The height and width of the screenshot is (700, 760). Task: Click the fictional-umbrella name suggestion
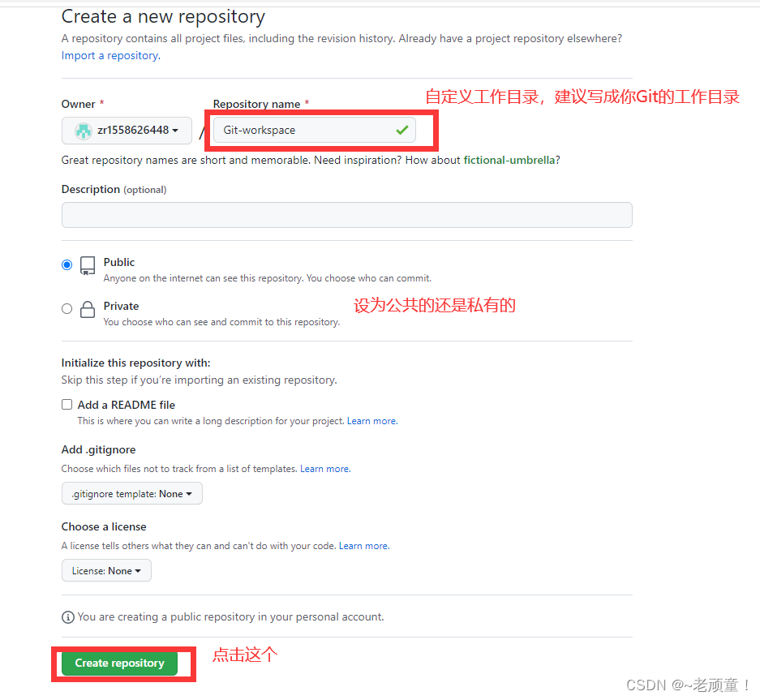pyautogui.click(x=509, y=160)
